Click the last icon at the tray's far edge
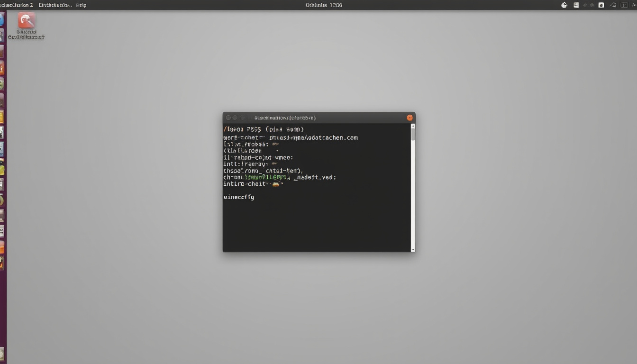 (633, 5)
